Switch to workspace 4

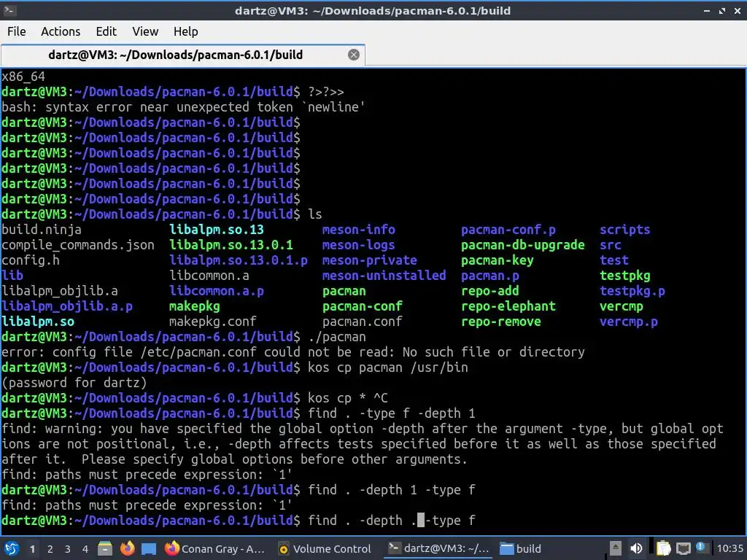pos(85,549)
